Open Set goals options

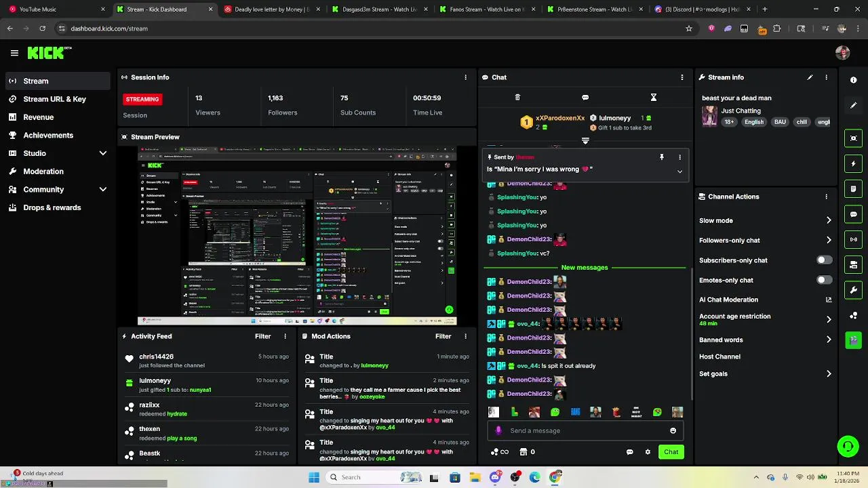coord(765,373)
